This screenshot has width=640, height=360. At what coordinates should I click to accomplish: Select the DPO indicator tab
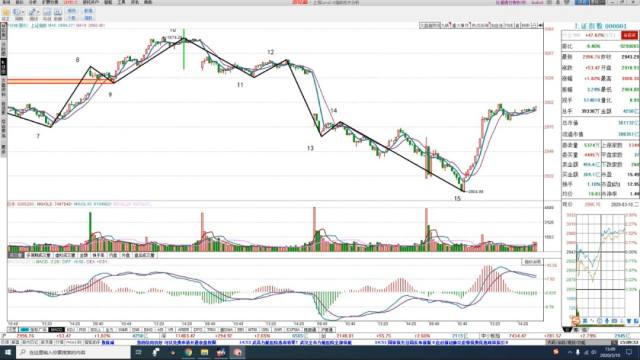(x=198, y=329)
